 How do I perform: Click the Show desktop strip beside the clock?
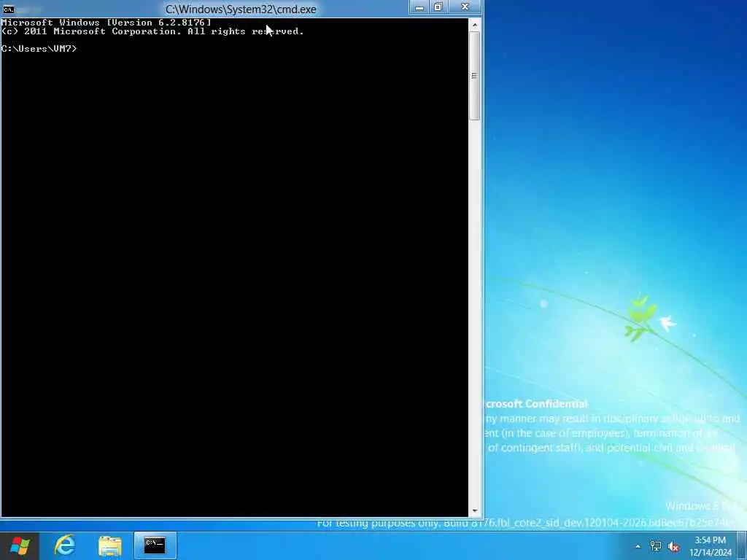[x=742, y=545]
